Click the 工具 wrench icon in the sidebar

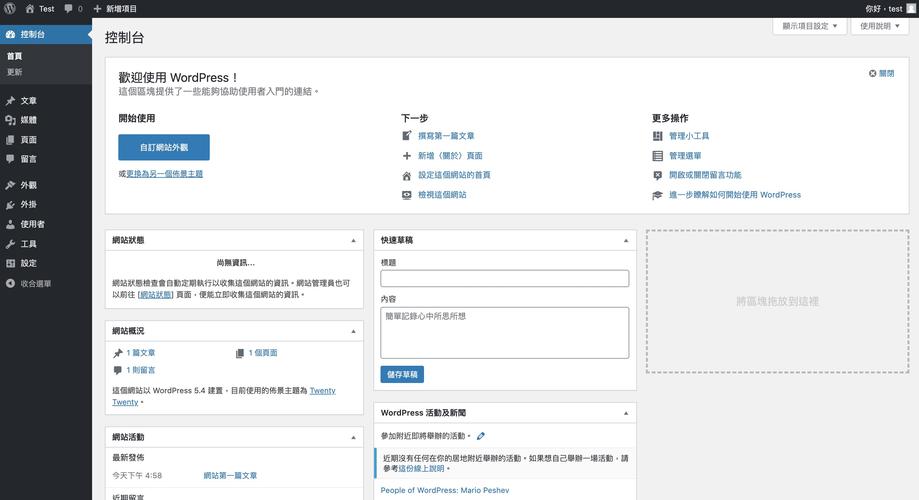tap(11, 244)
